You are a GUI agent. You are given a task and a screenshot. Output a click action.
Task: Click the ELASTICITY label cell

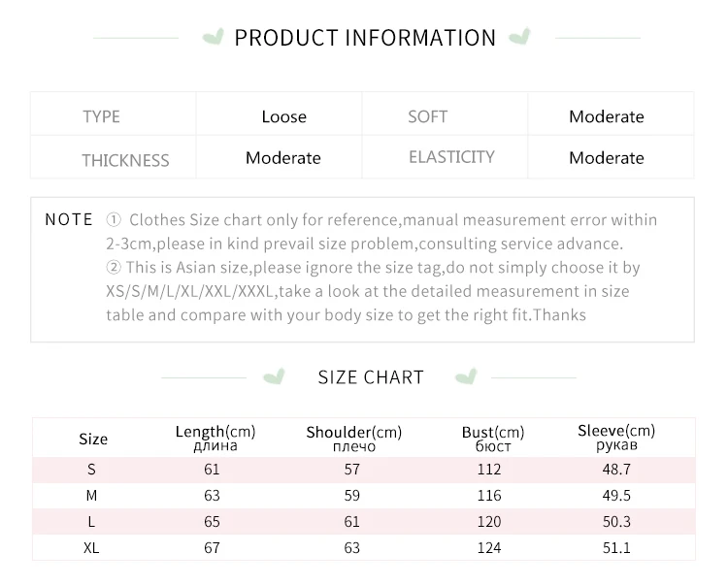451,157
